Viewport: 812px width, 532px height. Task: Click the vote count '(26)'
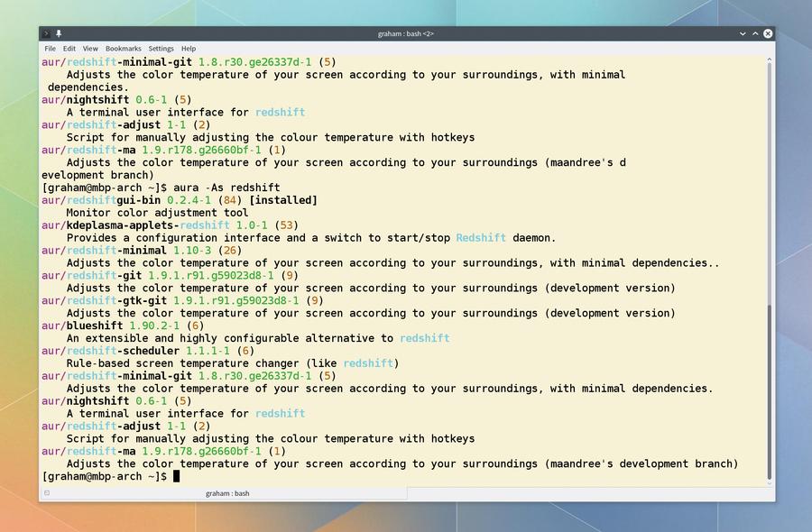pyautogui.click(x=230, y=251)
